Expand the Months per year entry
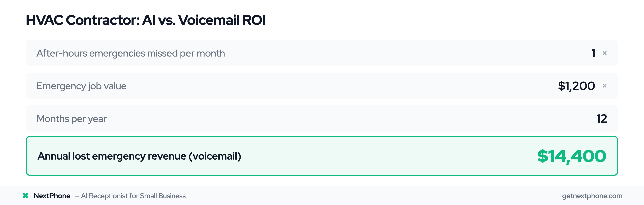644x205 pixels. 322,118
